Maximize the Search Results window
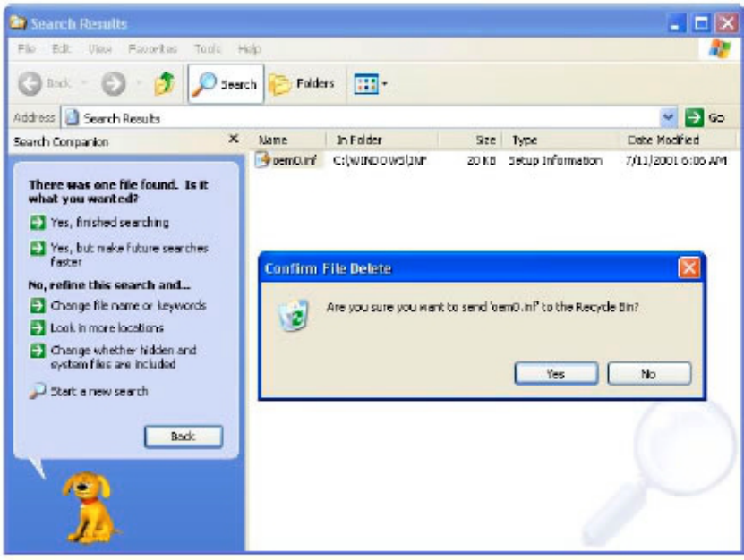Image resolution: width=744 pixels, height=560 pixels. point(701,23)
